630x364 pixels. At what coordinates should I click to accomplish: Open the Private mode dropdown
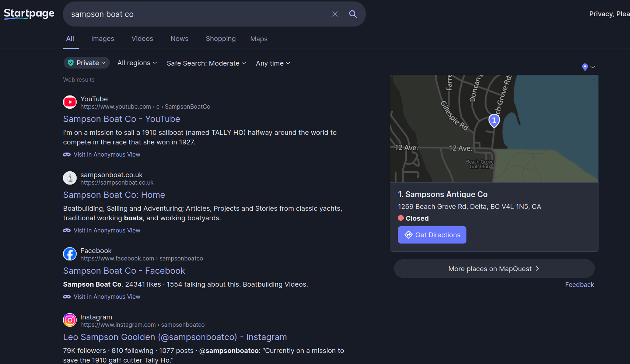tap(87, 63)
